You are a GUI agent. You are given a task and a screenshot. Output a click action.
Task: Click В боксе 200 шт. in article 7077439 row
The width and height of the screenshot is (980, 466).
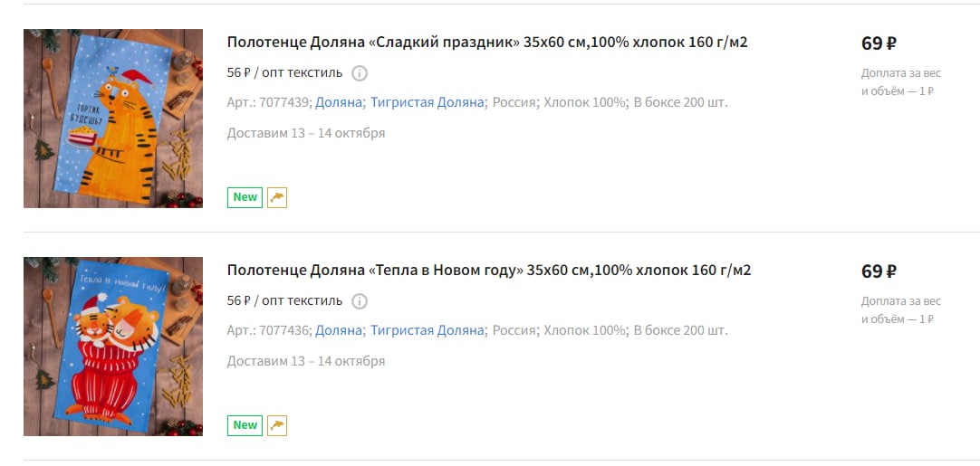coord(680,102)
